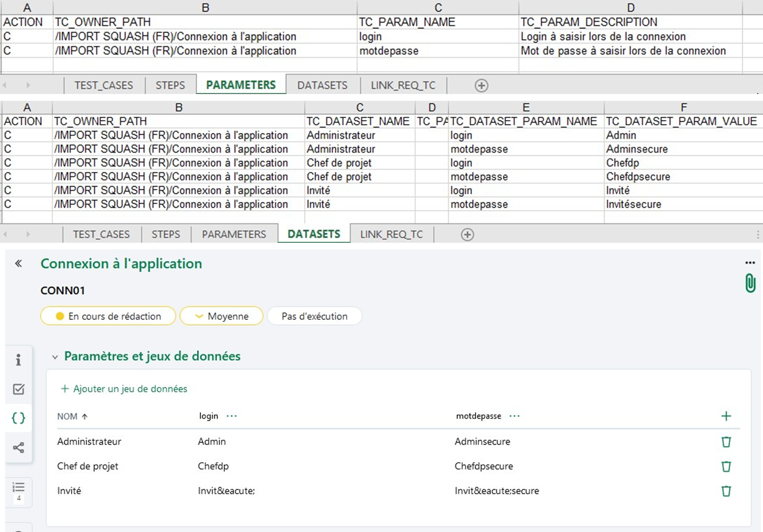
Task: Add a new worksheet with the plus button
Action: (x=467, y=234)
